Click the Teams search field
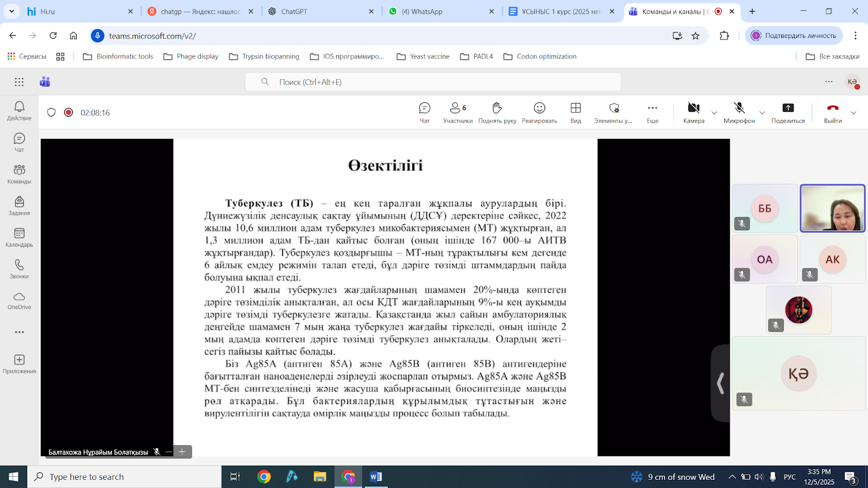Viewport: 868px width, 488px height. coord(433,82)
